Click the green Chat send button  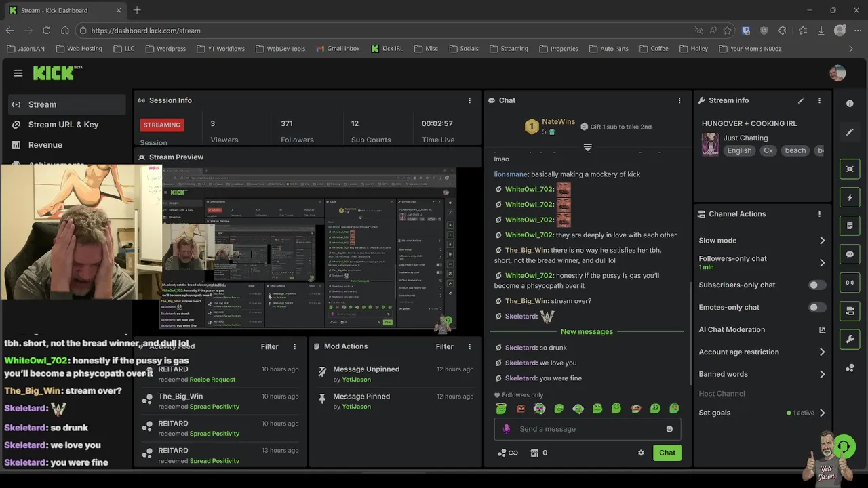coord(667,453)
